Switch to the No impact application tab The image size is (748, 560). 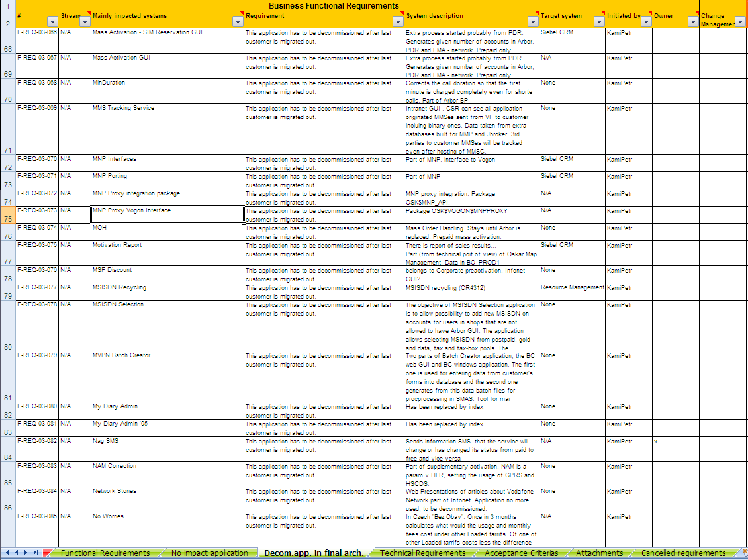(209, 553)
